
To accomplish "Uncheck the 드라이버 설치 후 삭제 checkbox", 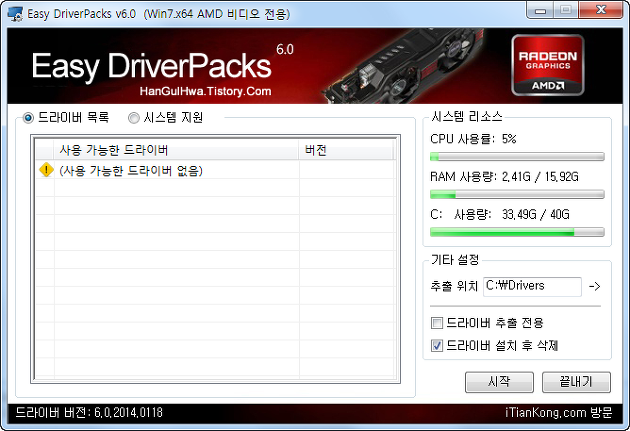I will coord(436,345).
